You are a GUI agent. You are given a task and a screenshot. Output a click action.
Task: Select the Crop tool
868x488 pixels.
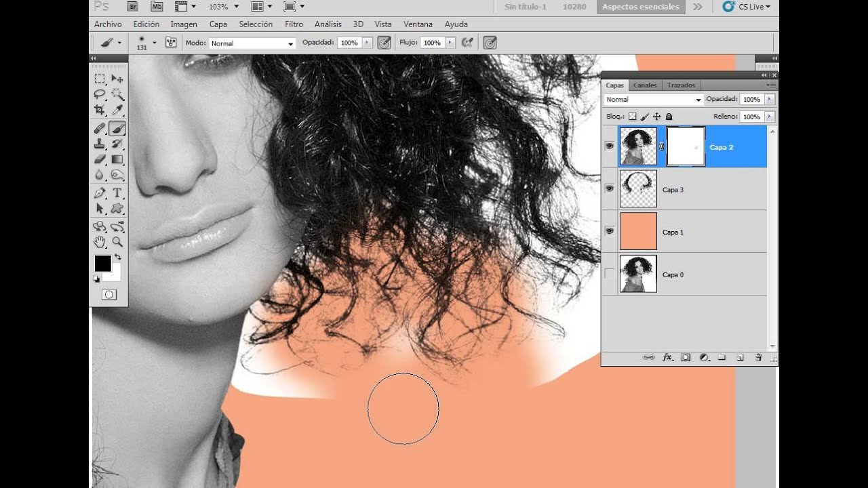point(100,109)
